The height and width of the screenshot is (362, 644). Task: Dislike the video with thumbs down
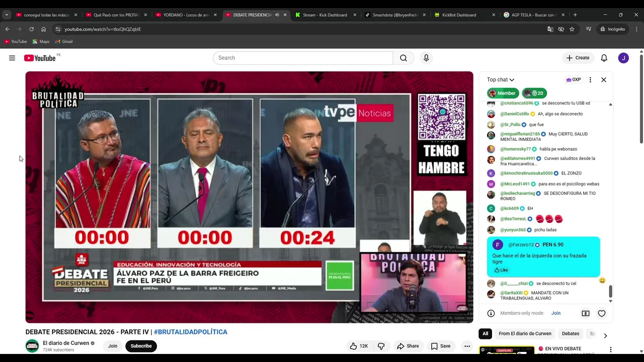click(381, 346)
